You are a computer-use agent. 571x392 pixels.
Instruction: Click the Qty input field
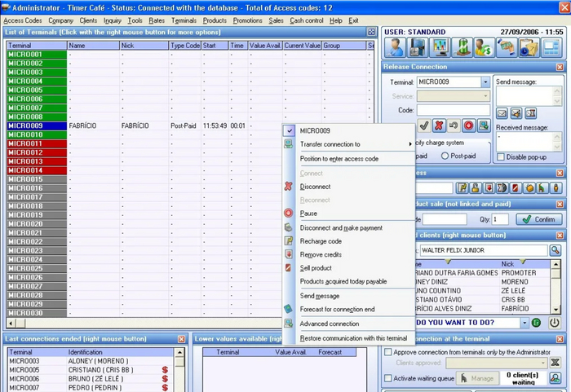pos(500,219)
